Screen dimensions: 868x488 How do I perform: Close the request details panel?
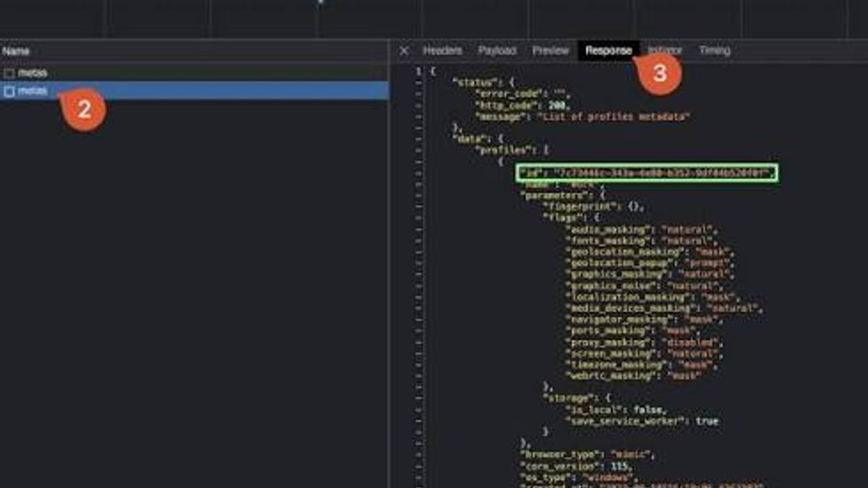(404, 51)
